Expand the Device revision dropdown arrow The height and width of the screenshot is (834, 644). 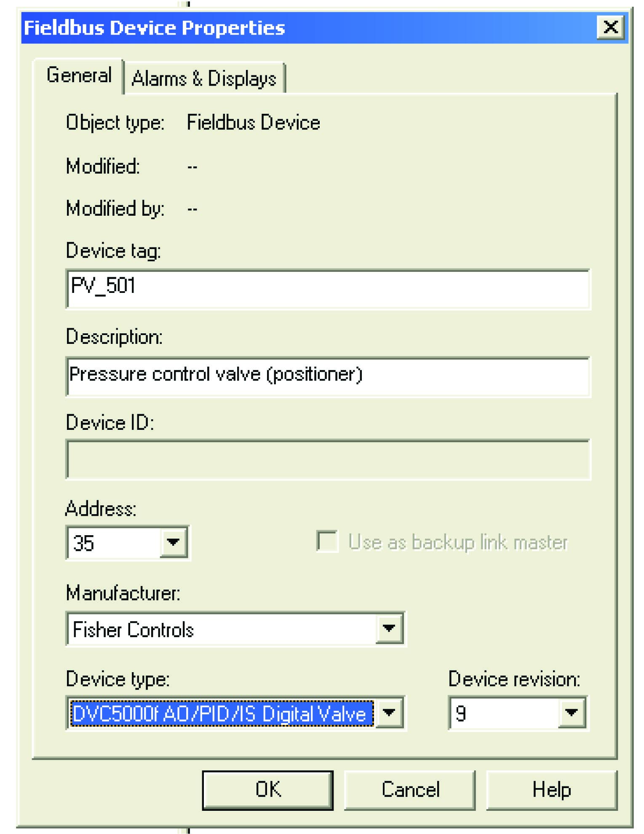572,713
